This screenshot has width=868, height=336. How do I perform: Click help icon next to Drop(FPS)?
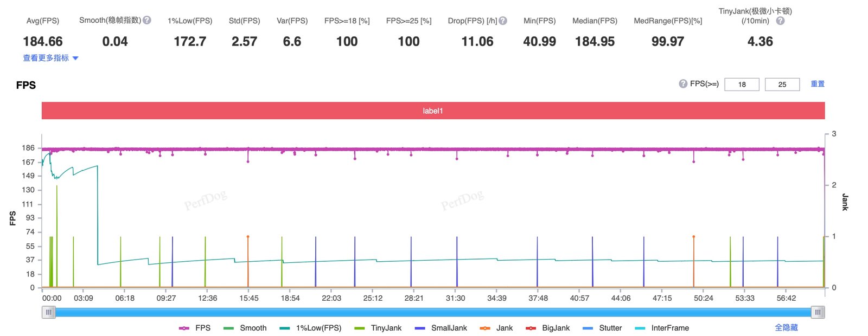tap(503, 21)
